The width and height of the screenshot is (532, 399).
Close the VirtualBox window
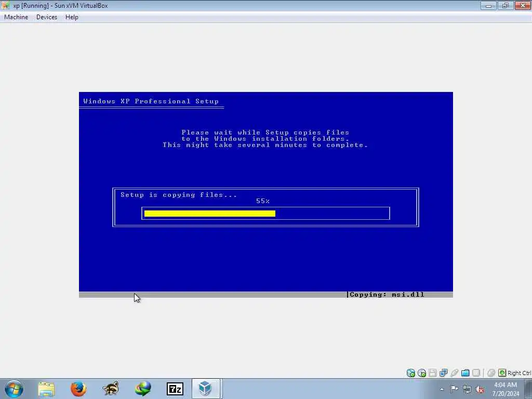[523, 5]
